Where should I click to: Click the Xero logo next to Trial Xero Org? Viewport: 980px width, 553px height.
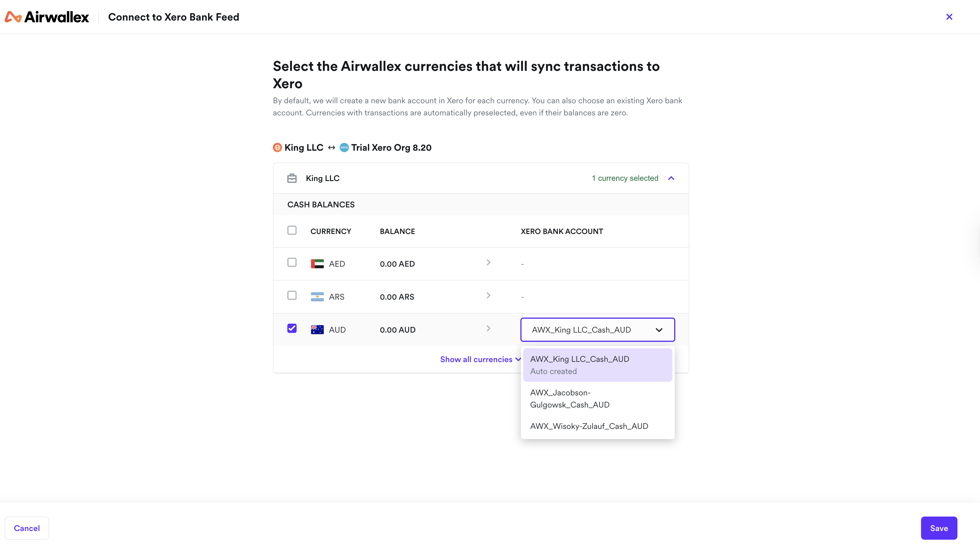pos(344,148)
